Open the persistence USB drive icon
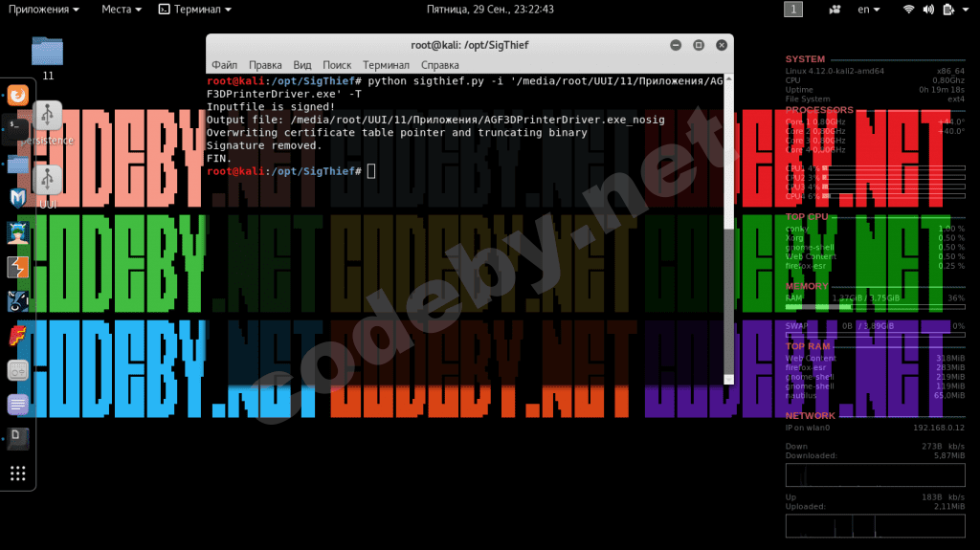This screenshot has width=980, height=550. coord(48,116)
